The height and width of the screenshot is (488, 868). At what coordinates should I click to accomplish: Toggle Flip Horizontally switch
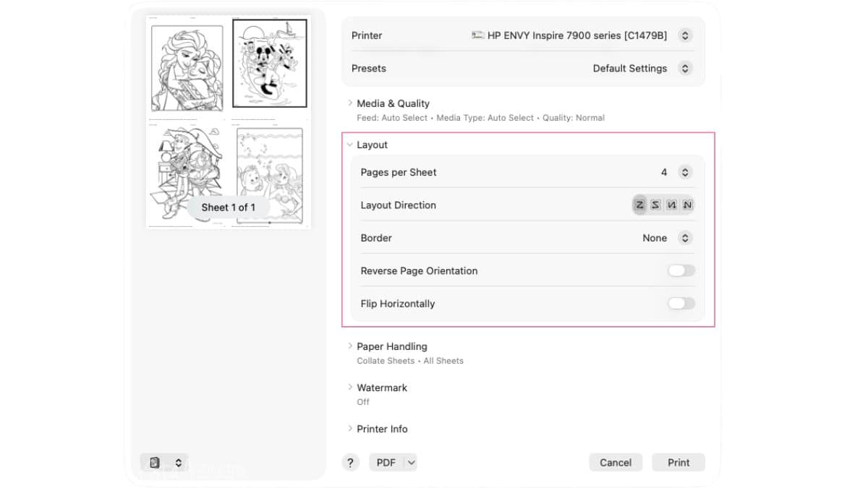681,304
